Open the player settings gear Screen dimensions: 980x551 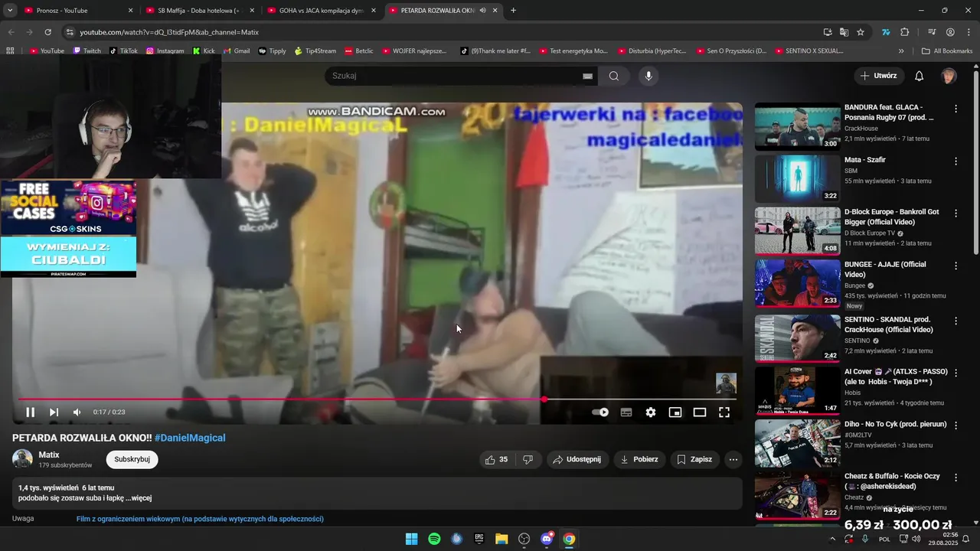coord(651,412)
